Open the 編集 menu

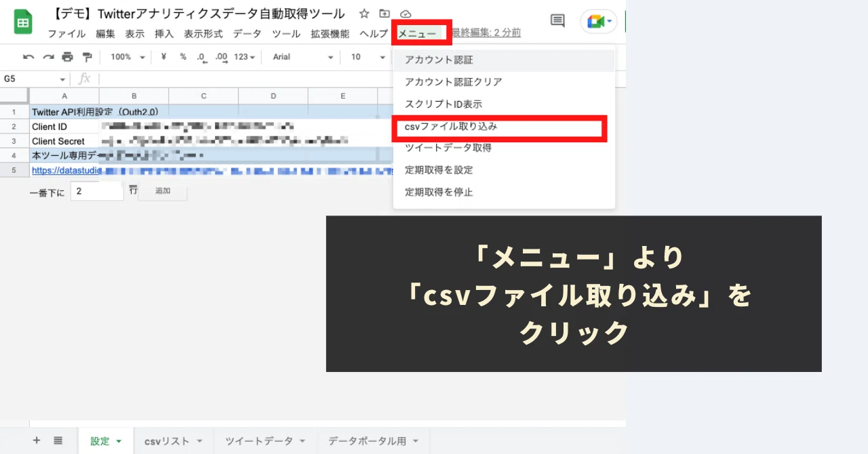pos(105,33)
